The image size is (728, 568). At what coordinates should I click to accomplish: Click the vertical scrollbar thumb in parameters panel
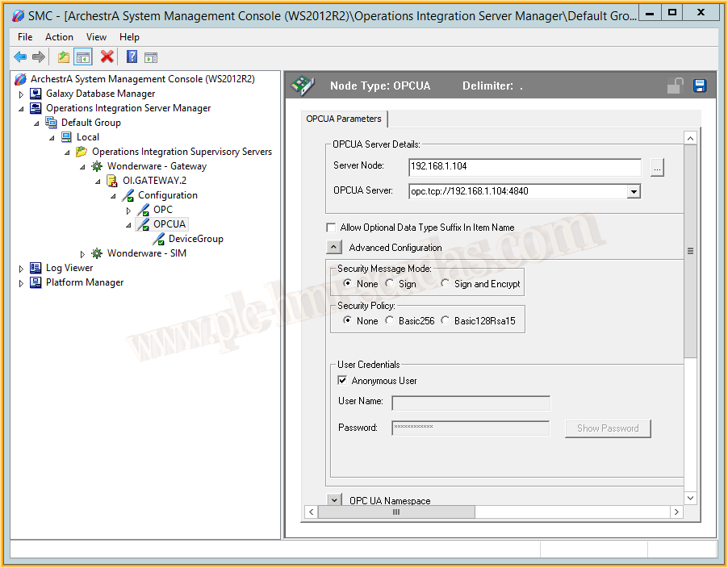[690, 251]
